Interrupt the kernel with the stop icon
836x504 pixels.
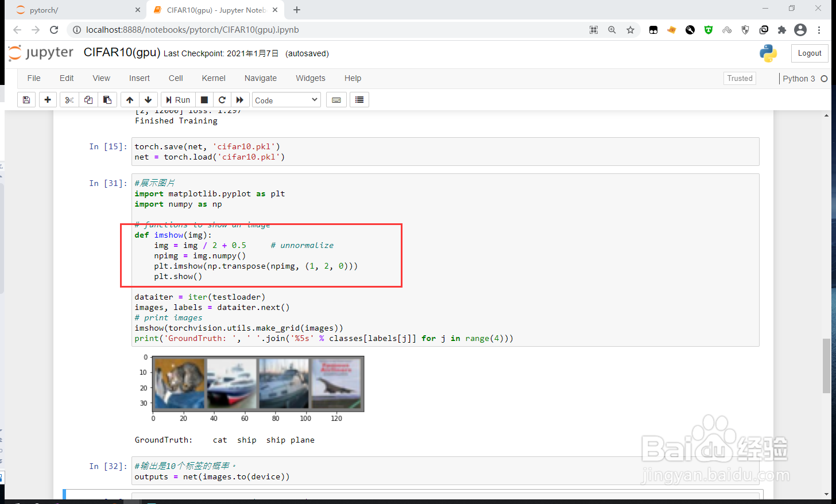pyautogui.click(x=204, y=100)
